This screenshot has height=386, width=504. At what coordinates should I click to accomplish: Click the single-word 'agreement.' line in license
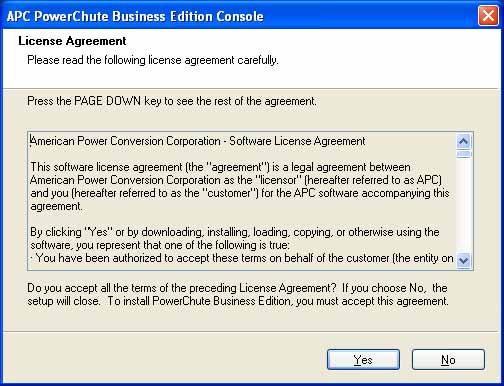click(56, 207)
